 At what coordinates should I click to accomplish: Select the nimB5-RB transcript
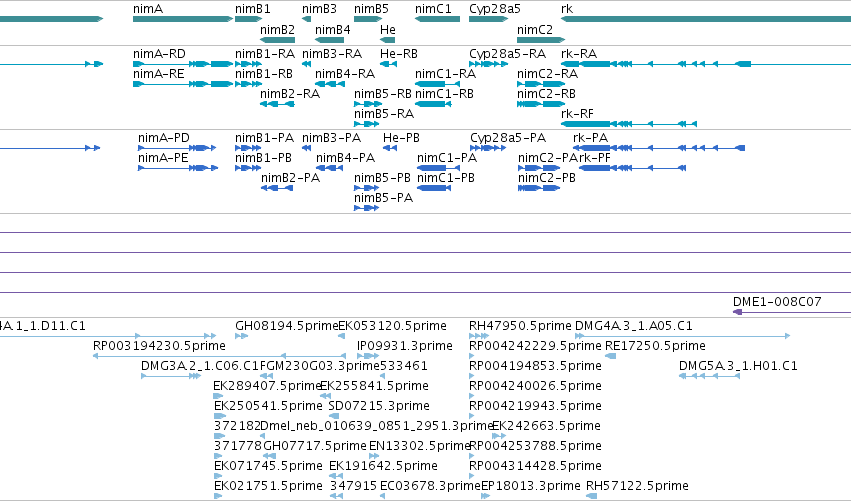pyautogui.click(x=368, y=104)
